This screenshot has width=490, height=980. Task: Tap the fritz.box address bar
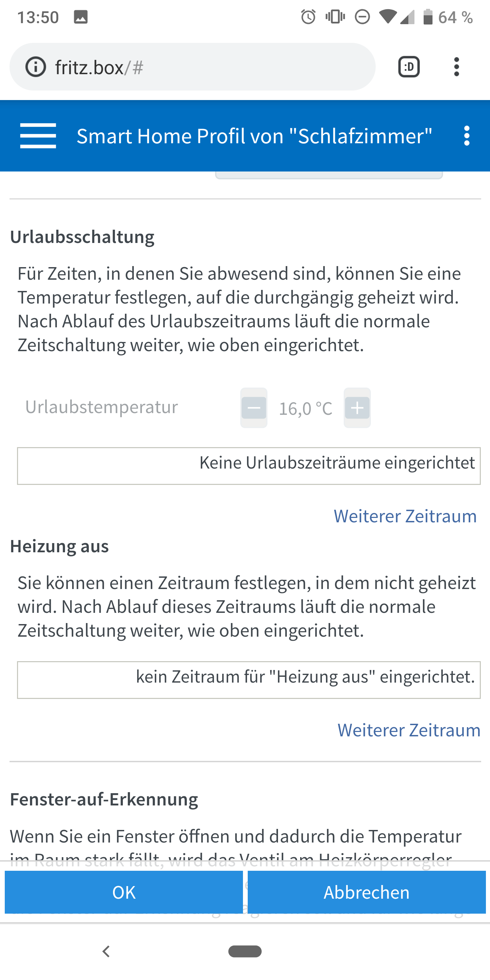190,67
